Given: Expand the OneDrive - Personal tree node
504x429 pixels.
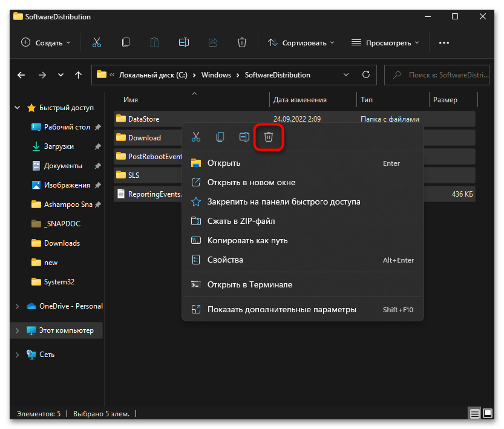Looking at the screenshot, I should (17, 306).
